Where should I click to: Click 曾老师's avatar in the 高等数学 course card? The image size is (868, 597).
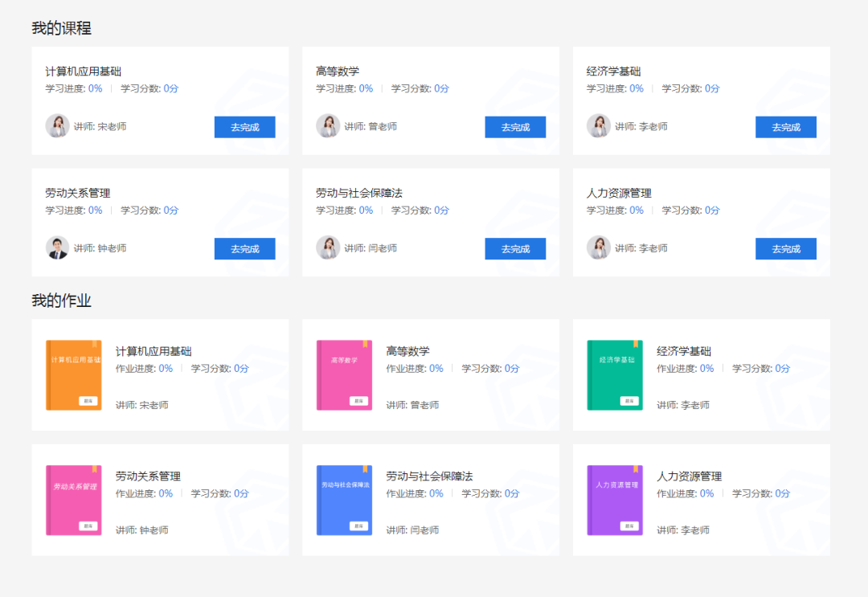pyautogui.click(x=328, y=126)
